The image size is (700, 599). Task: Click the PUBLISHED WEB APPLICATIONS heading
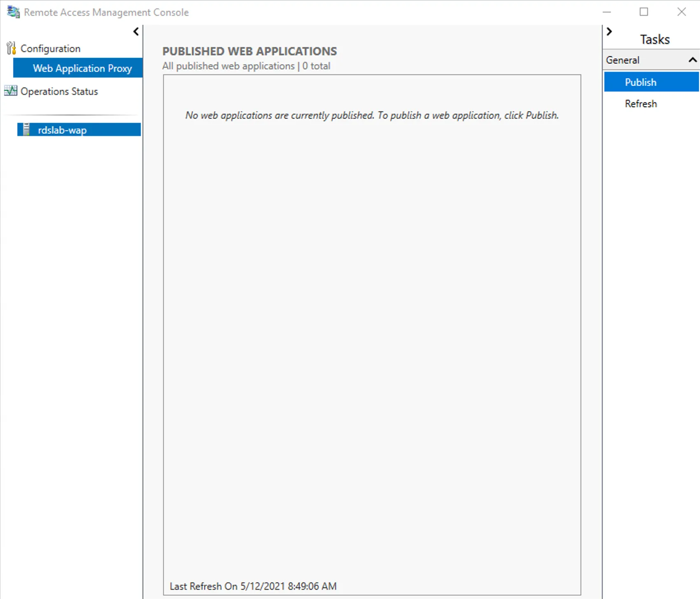point(250,51)
